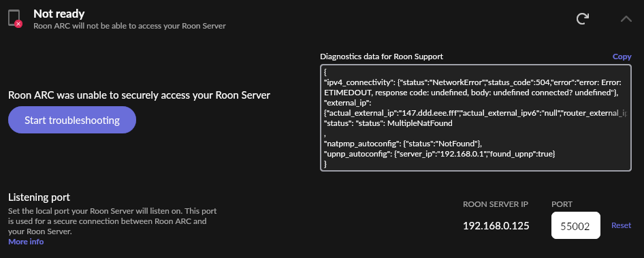Image resolution: width=644 pixels, height=258 pixels.
Task: Click the Start troubleshooting button
Action: pyautogui.click(x=72, y=120)
